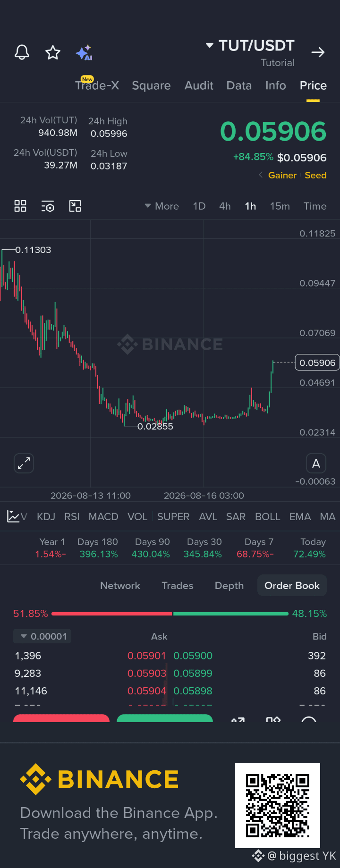This screenshot has height=868, width=340.
Task: Open the Network tab
Action: (x=120, y=586)
